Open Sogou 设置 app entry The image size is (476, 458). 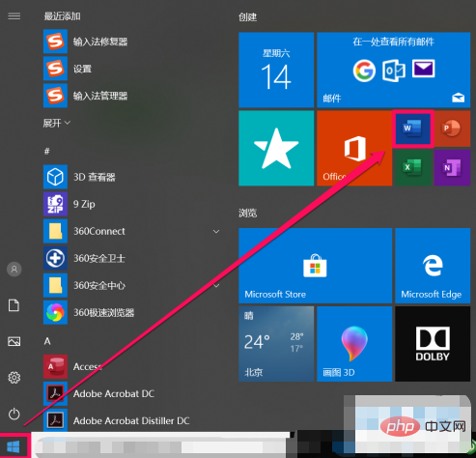[132, 69]
